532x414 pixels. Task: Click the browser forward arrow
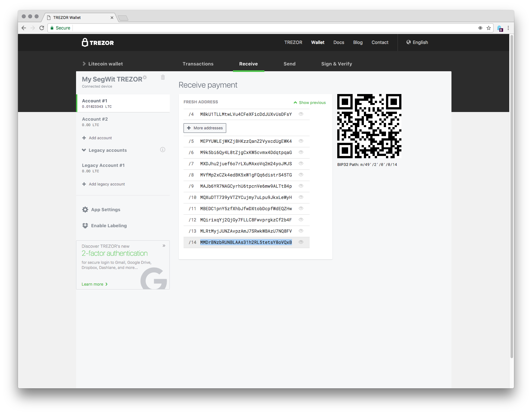33,28
